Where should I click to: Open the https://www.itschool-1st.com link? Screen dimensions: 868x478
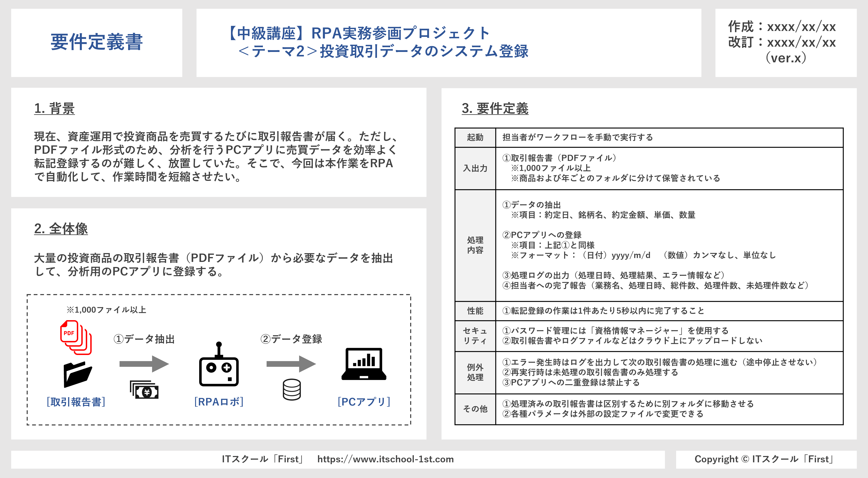tap(386, 459)
